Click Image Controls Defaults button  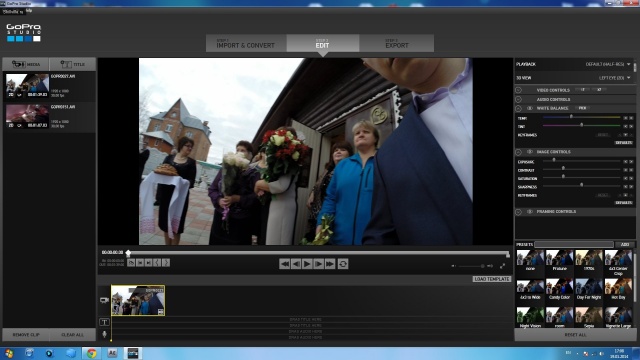click(624, 203)
